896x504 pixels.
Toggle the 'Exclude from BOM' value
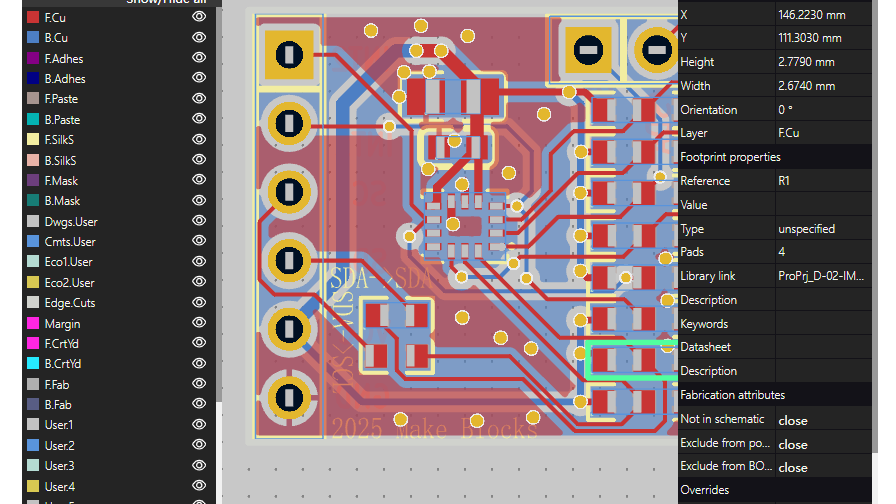tap(793, 467)
